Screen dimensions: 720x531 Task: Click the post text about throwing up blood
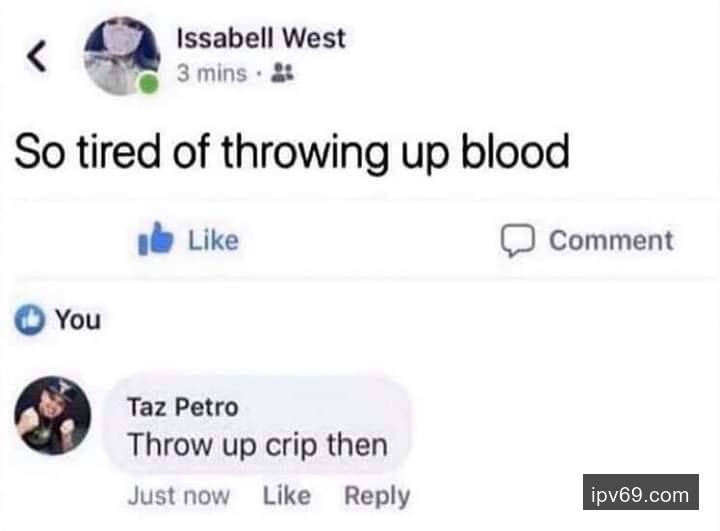[x=292, y=152]
